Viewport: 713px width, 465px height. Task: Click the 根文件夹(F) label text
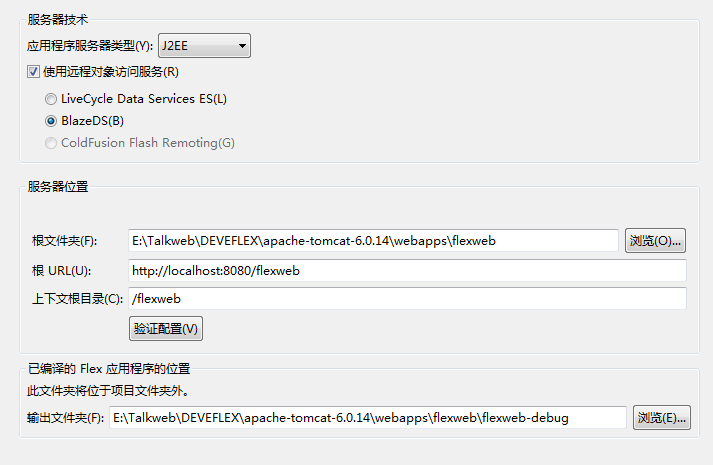click(65, 241)
